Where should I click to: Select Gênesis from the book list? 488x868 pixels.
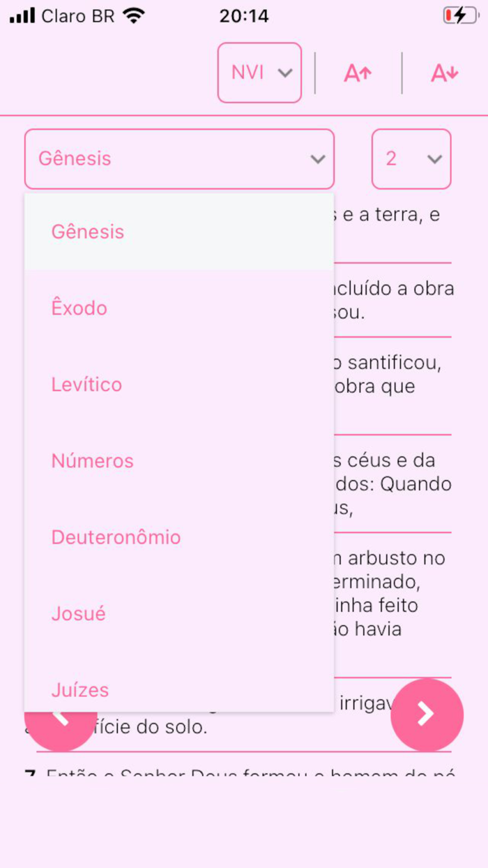87,231
